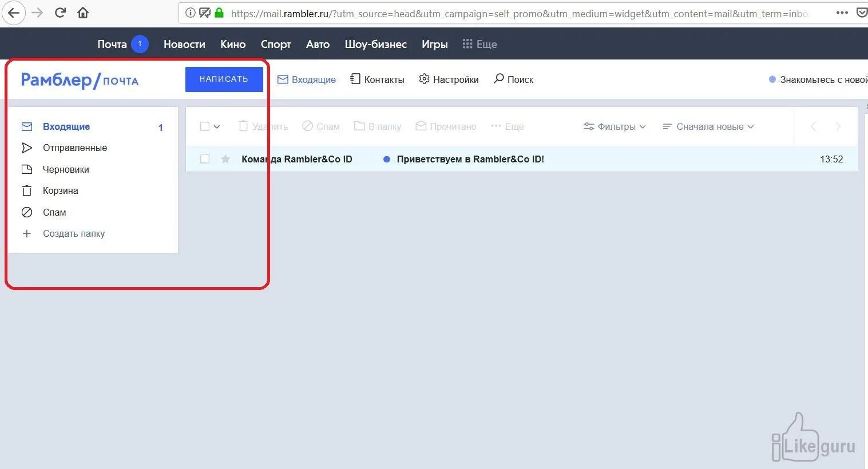Expand the Еще grid menu in the top navigation
The image size is (868, 469).
(479, 44)
